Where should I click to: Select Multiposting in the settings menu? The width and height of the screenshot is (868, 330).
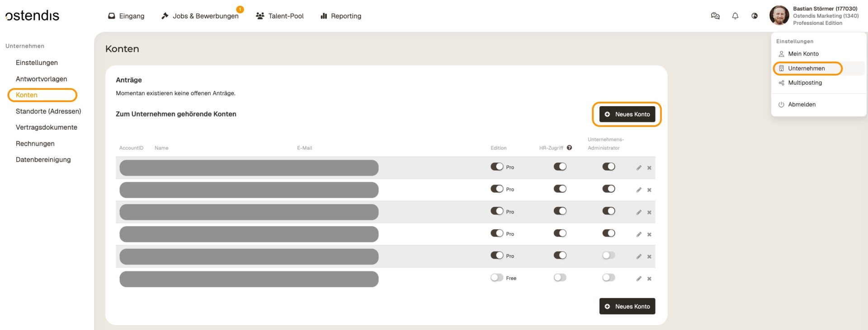805,83
